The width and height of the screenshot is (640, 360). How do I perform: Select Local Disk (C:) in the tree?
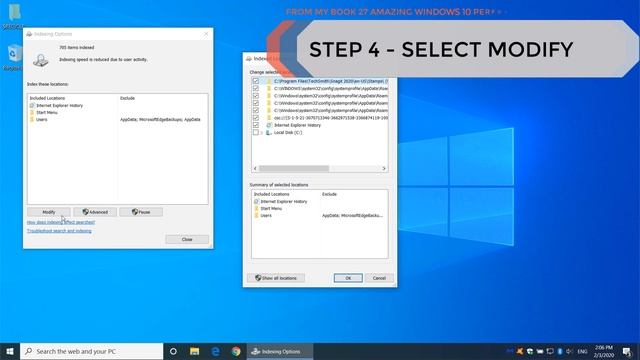pos(288,133)
